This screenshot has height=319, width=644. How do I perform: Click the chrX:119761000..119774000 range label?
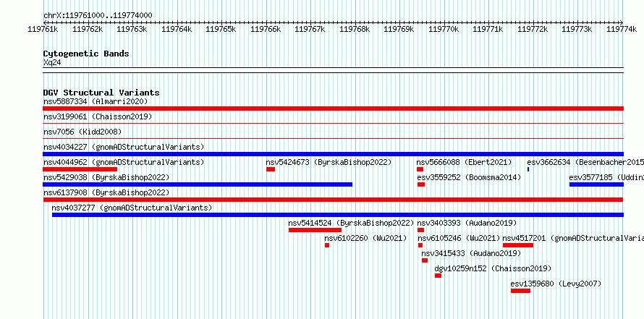98,16
